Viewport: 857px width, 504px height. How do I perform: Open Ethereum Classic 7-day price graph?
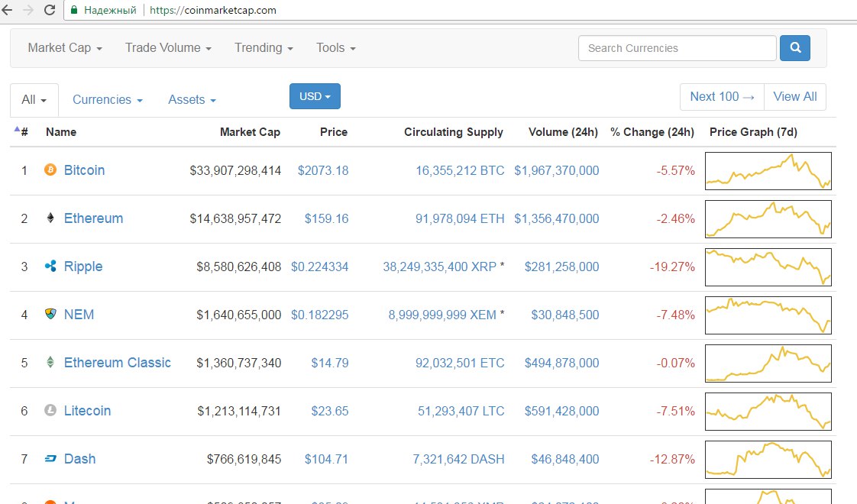pos(768,363)
